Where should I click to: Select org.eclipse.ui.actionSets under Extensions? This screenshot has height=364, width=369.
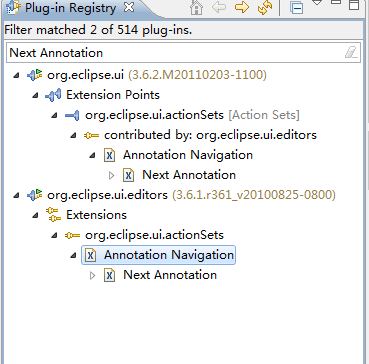point(154,235)
